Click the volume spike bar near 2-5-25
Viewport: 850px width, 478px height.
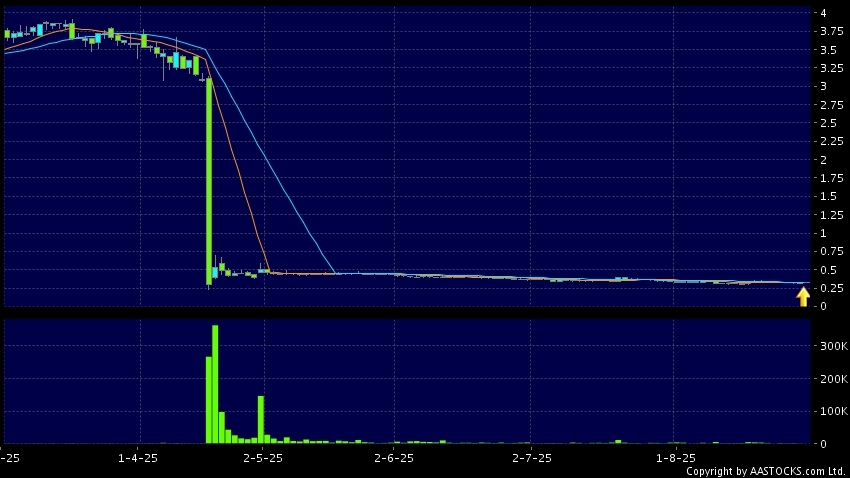point(261,419)
